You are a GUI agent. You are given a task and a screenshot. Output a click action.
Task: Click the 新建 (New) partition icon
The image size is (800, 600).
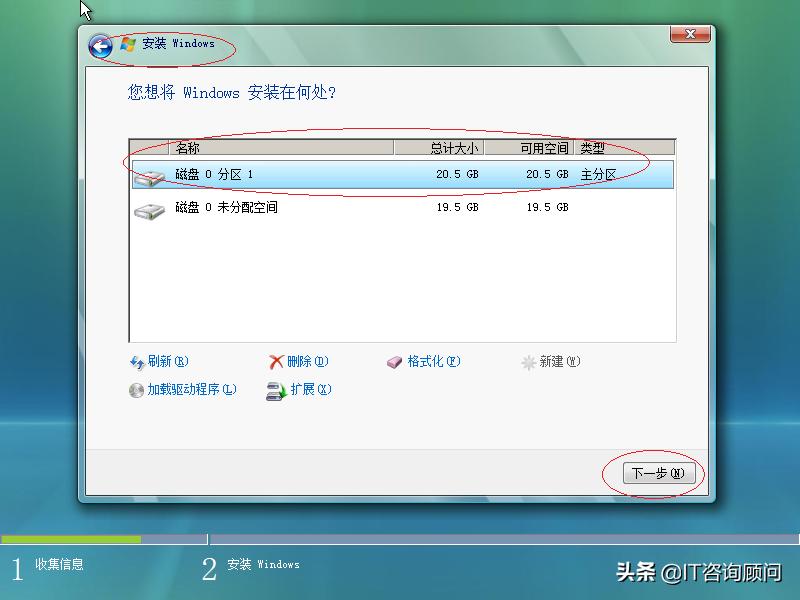[x=528, y=362]
